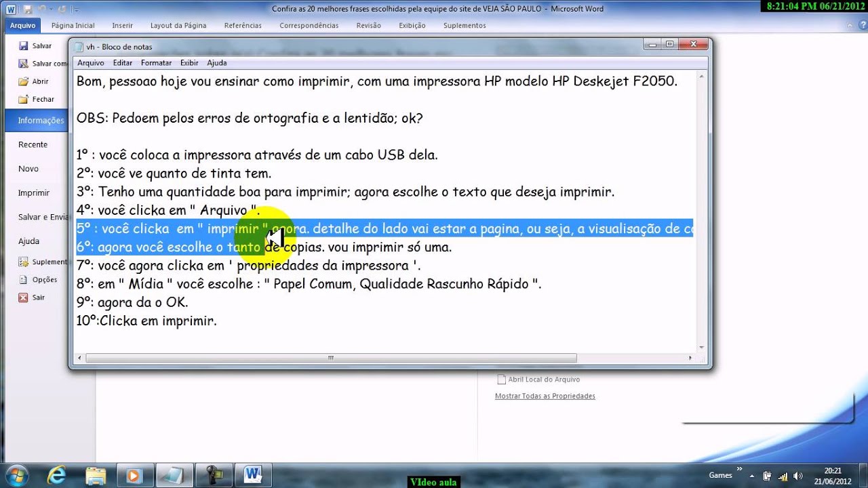Click the red Sair icon in Word
Image resolution: width=868 pixels, height=488 pixels.
pos(23,297)
